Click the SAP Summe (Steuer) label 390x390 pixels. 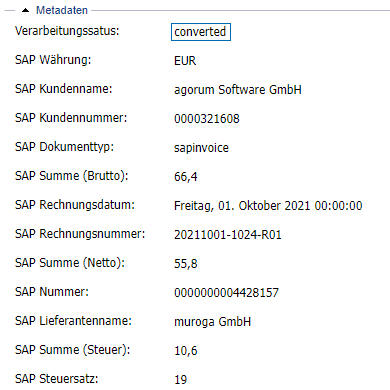(72, 350)
